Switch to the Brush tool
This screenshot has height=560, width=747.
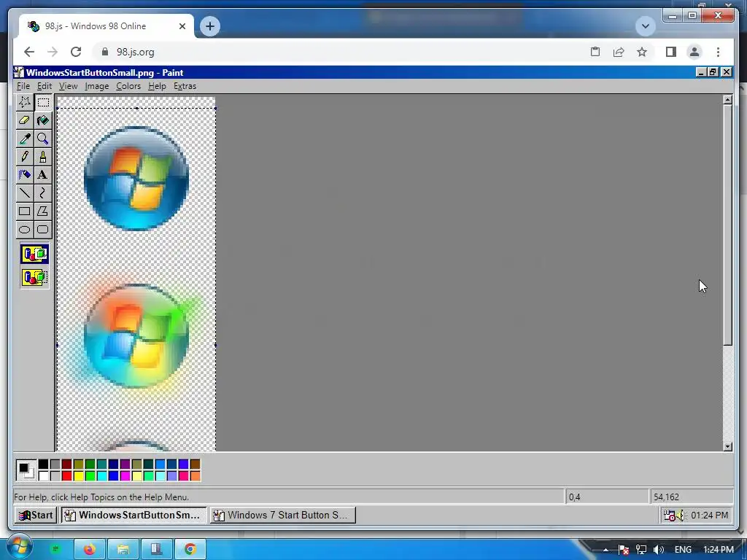[43, 157]
